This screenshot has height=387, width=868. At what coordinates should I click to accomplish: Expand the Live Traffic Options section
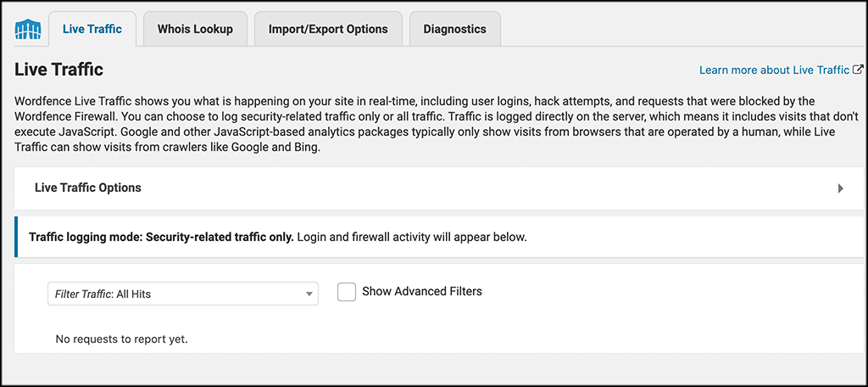[x=439, y=188]
